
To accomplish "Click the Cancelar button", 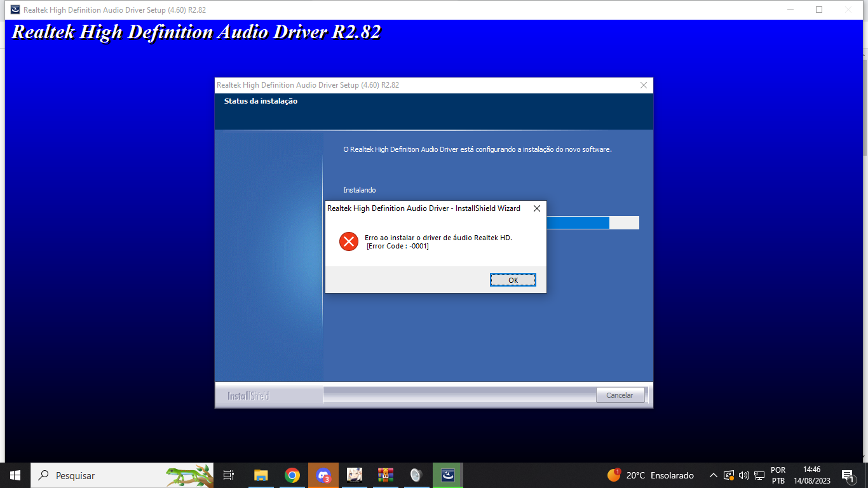I will coord(620,395).
